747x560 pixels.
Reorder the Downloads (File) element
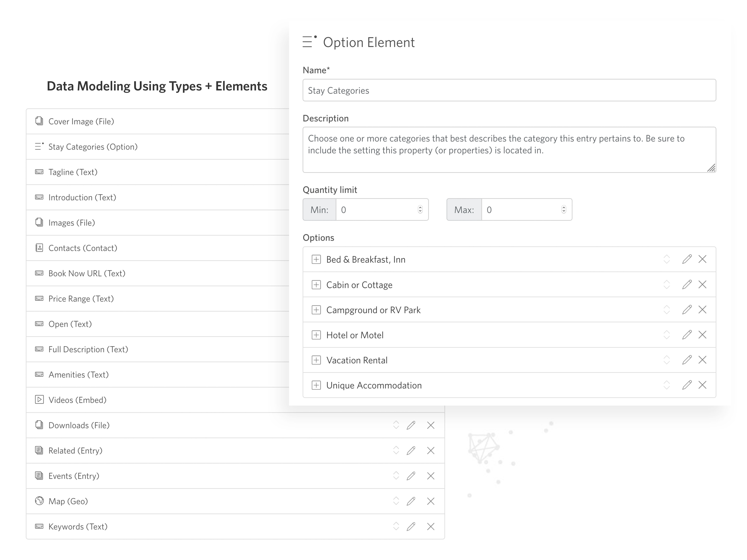click(396, 425)
